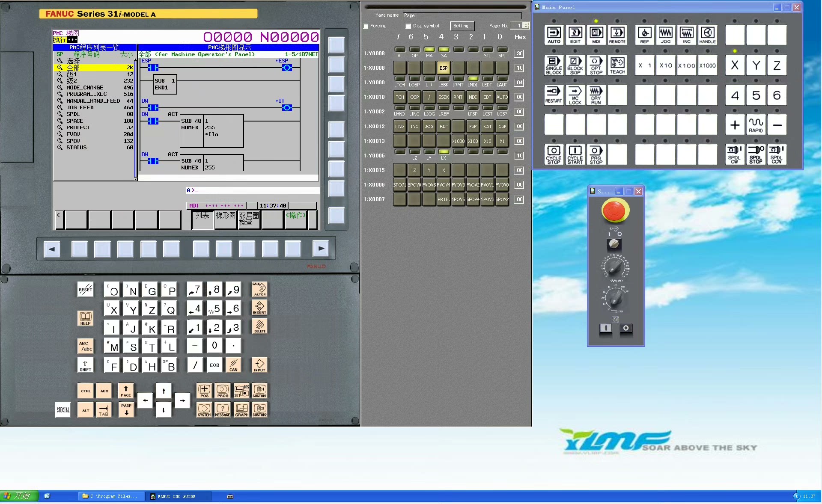Increment Page No. with the up stepper
The image size is (822, 504).
tap(525, 24)
